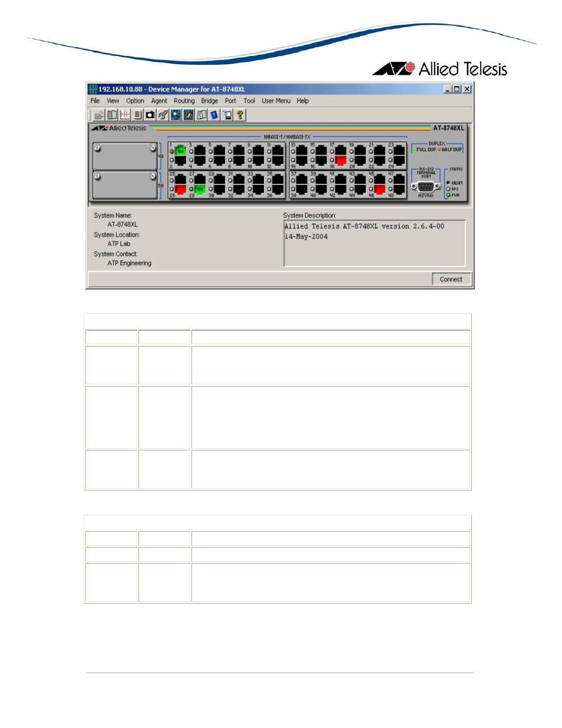Select red port 26 on the switch
This screenshot has width=562, height=728.
click(180, 189)
